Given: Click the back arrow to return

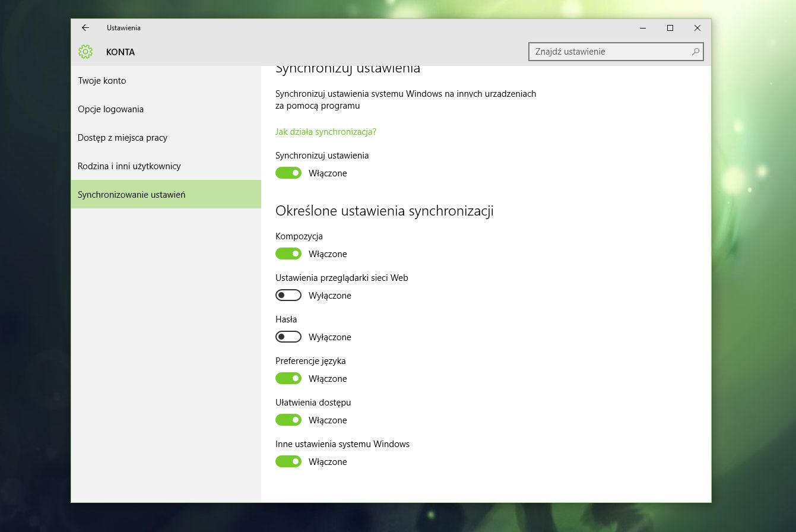Looking at the screenshot, I should coord(85,27).
